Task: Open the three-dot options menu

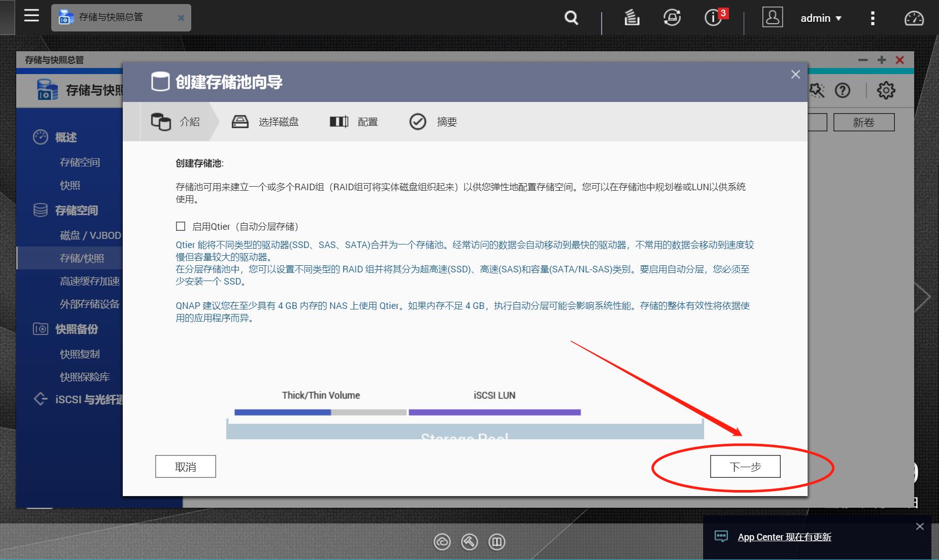Action: [x=873, y=18]
